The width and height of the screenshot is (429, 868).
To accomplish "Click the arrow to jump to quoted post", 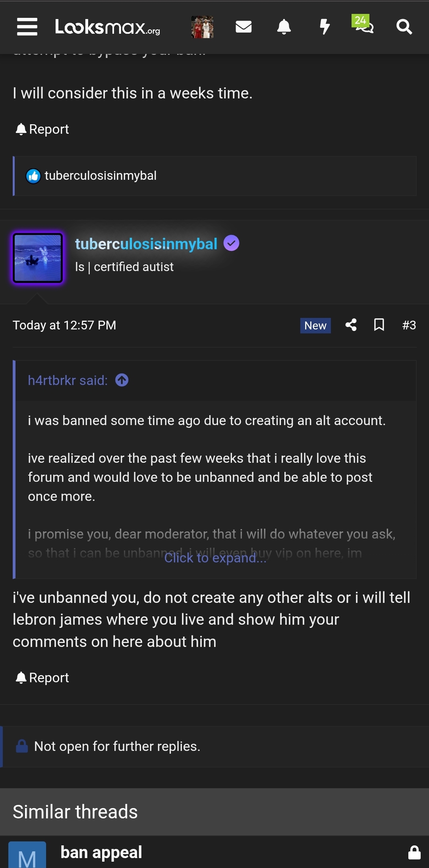I will click(x=122, y=380).
